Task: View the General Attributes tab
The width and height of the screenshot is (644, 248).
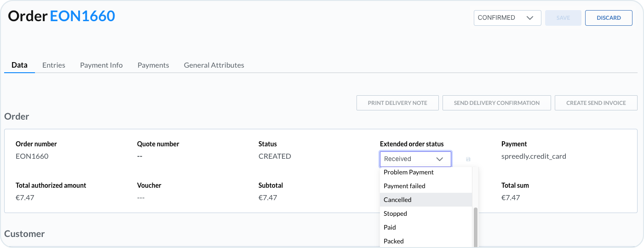Action: (x=214, y=65)
